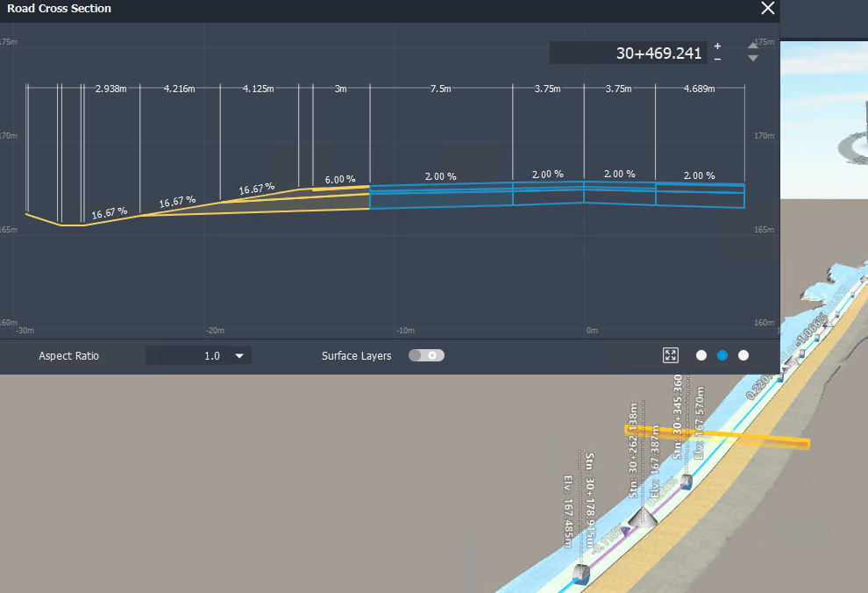Screen dimensions: 868x593
Task: Click the first 3.75m lane width label
Action: pyautogui.click(x=547, y=89)
